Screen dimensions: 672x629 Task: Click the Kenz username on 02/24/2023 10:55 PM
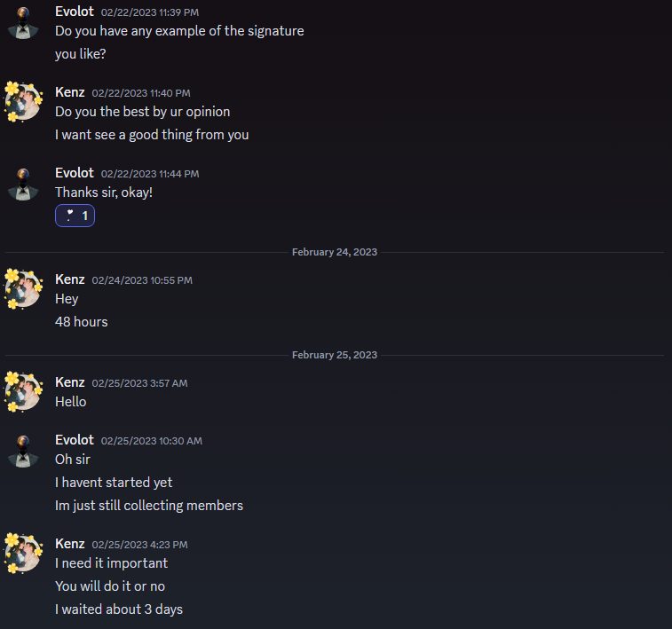[70, 279]
